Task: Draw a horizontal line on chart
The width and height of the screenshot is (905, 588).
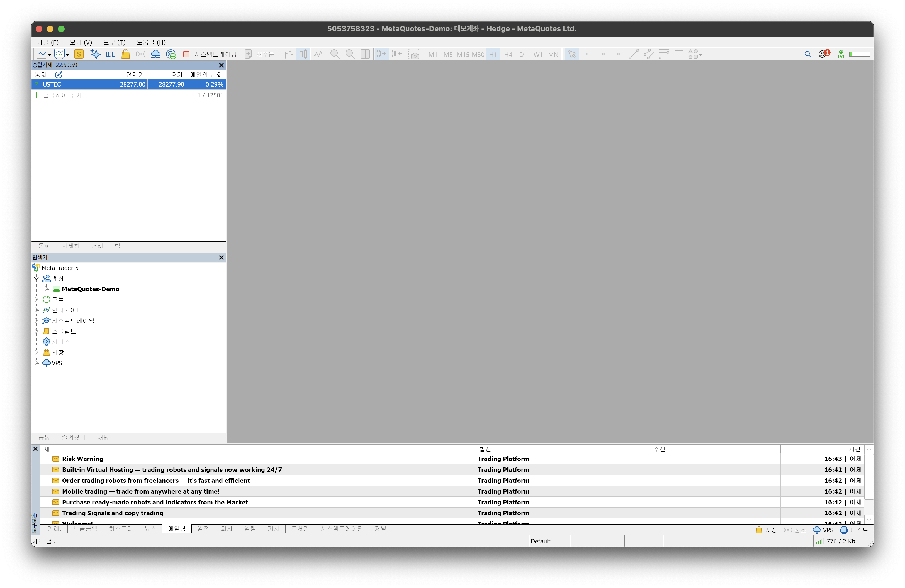Action: pos(619,54)
